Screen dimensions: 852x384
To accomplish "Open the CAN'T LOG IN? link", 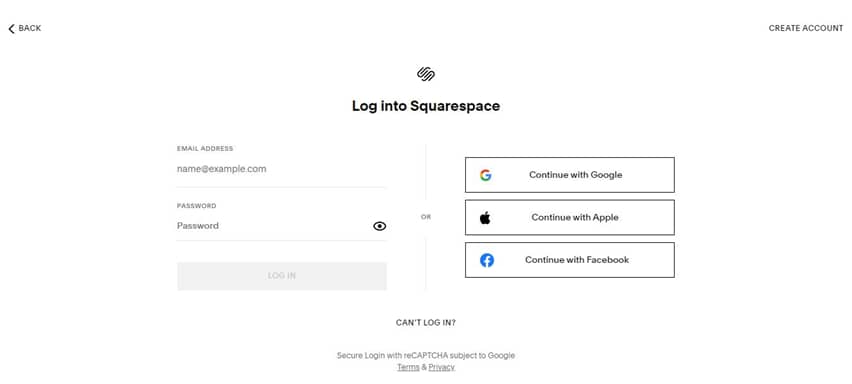I will pos(426,323).
